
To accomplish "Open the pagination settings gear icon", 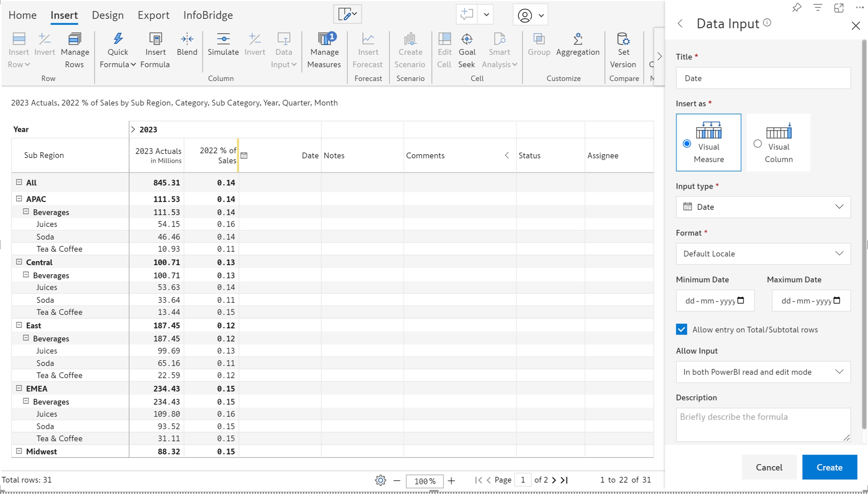I will coord(380,480).
